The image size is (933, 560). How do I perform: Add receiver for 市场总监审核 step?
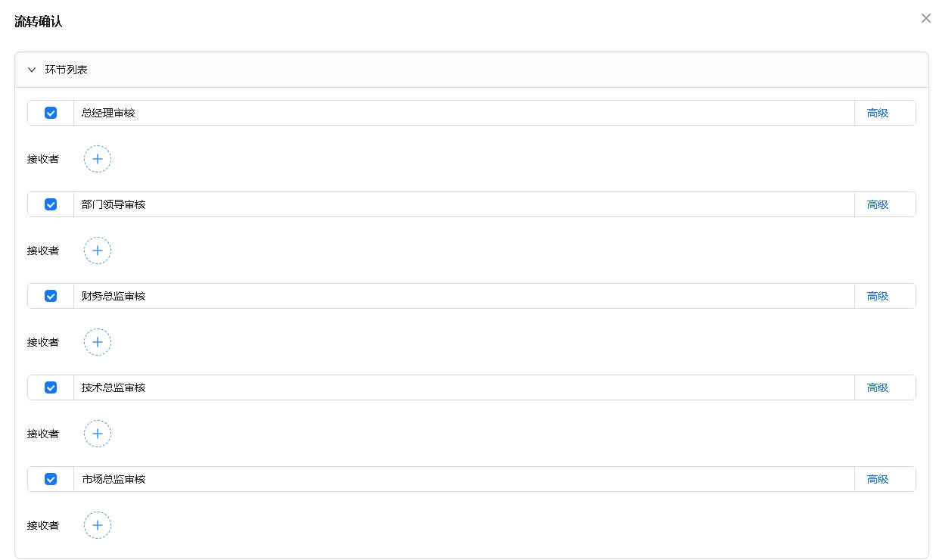98,525
